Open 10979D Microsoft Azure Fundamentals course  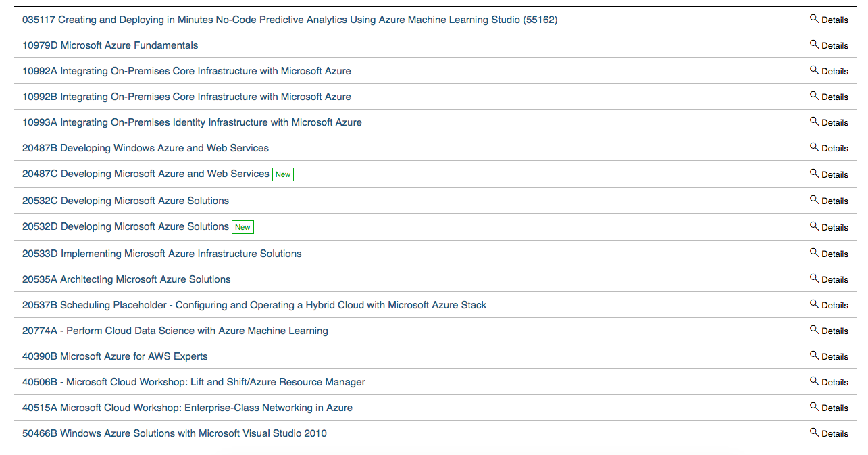click(110, 45)
